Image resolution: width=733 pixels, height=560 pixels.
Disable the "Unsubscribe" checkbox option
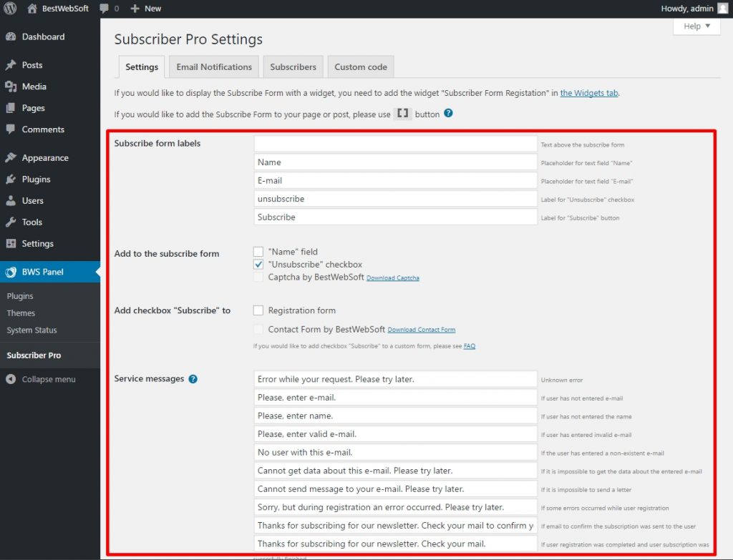click(x=258, y=264)
